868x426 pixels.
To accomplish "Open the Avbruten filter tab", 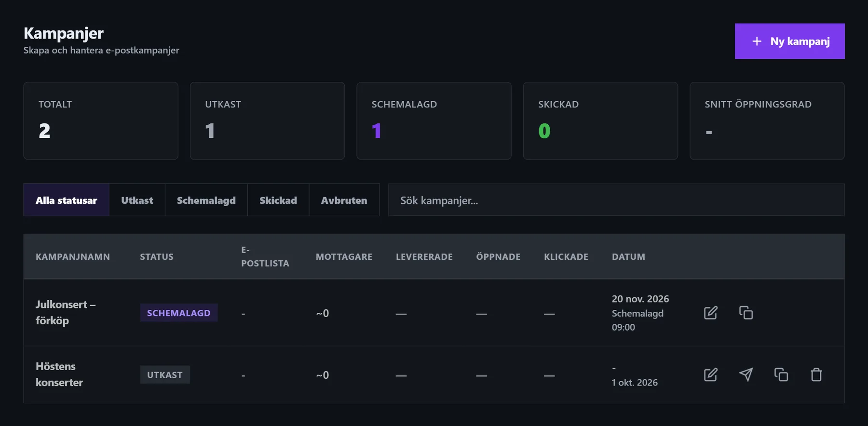I will click(x=344, y=200).
